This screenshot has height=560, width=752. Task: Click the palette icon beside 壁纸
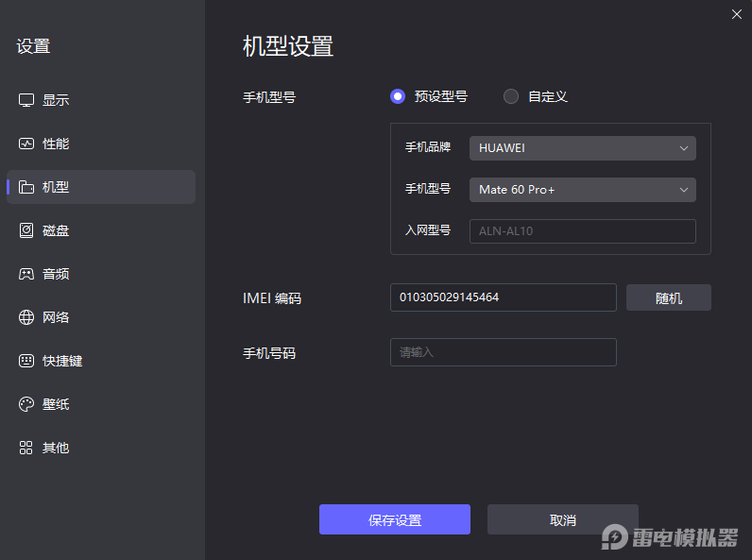pyautogui.click(x=26, y=404)
